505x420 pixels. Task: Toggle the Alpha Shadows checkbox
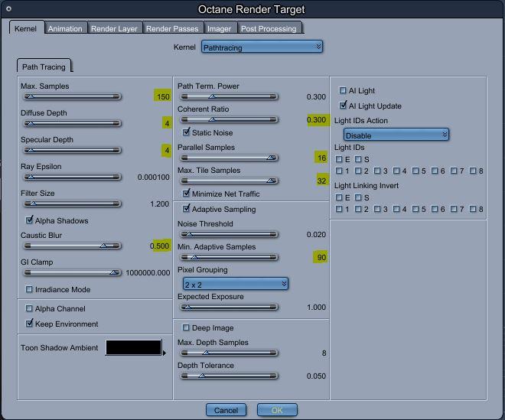[29, 220]
